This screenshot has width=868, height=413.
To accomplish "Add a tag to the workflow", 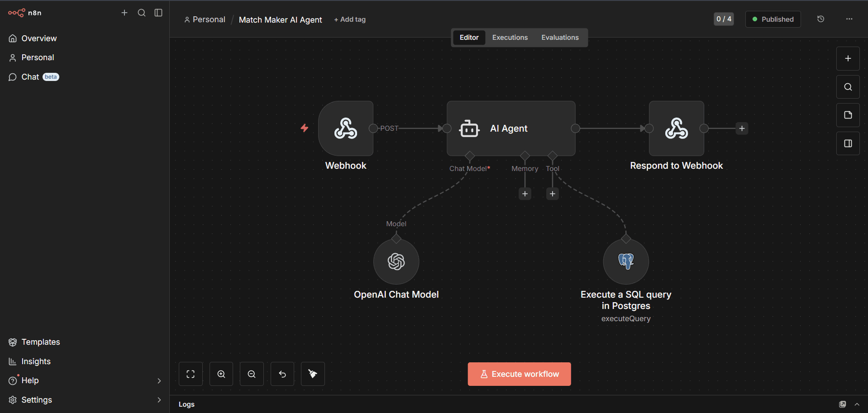I will (x=349, y=19).
